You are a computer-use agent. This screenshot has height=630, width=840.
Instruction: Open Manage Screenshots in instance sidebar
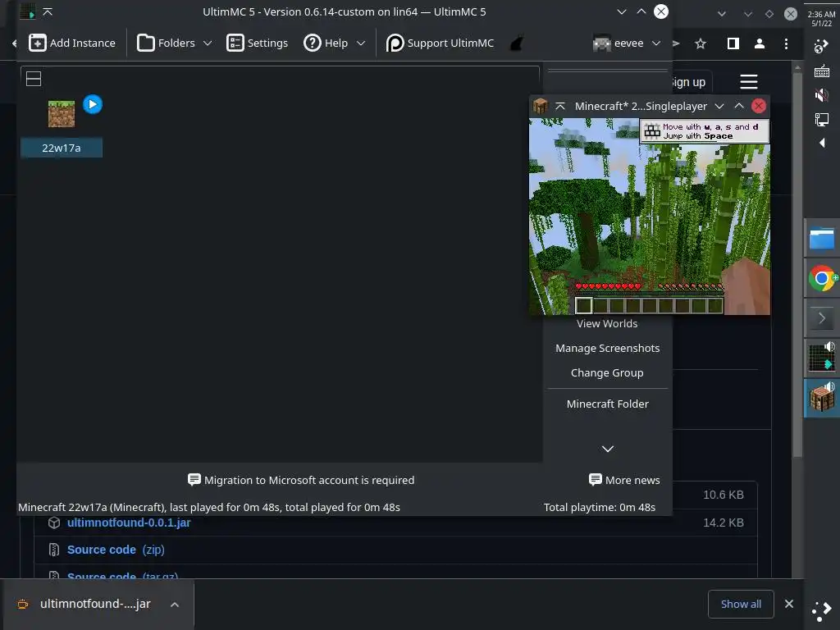coord(607,348)
